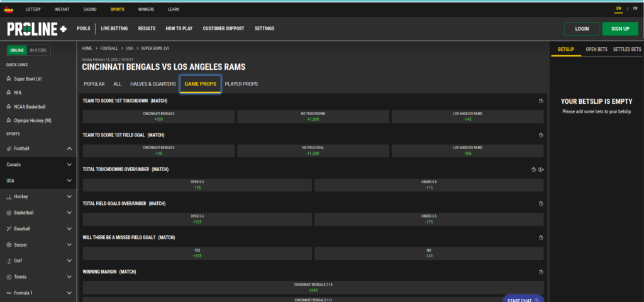This screenshot has width=644, height=302.
Task: Click the Golf flag icon in sidebar
Action: point(8,260)
